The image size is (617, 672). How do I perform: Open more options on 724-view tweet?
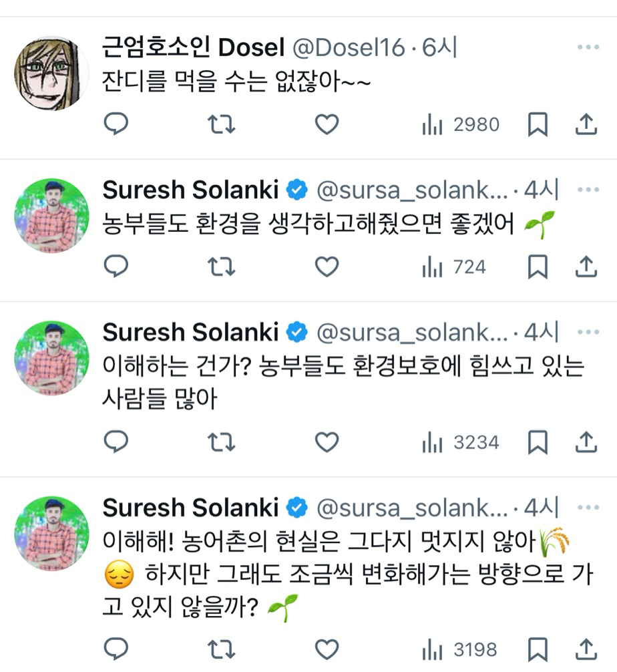588,190
